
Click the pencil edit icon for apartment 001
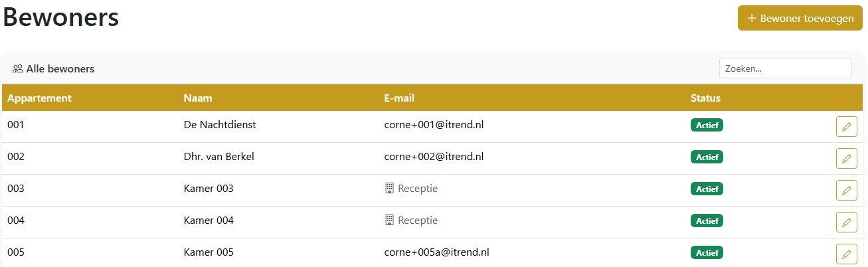click(846, 126)
